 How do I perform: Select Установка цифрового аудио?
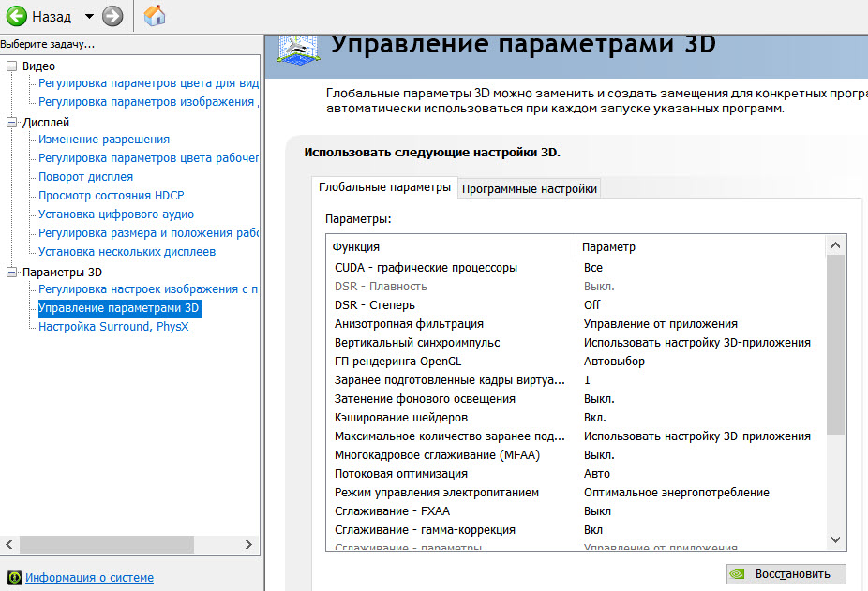coord(116,214)
